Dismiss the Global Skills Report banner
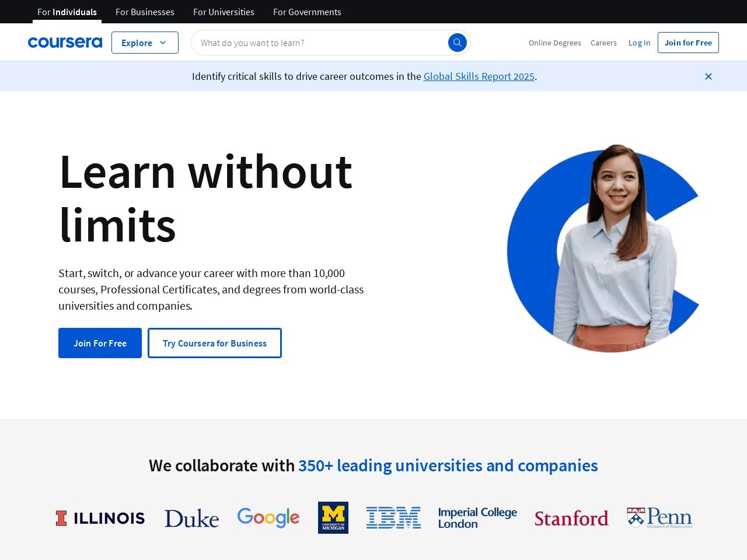The height and width of the screenshot is (560, 747). coord(708,76)
